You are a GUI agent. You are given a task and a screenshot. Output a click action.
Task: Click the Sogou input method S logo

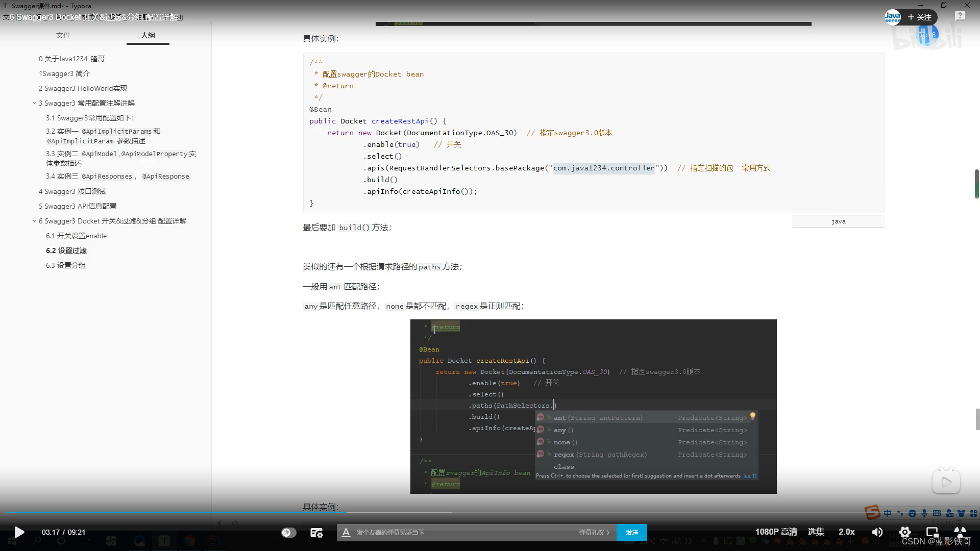click(x=872, y=512)
